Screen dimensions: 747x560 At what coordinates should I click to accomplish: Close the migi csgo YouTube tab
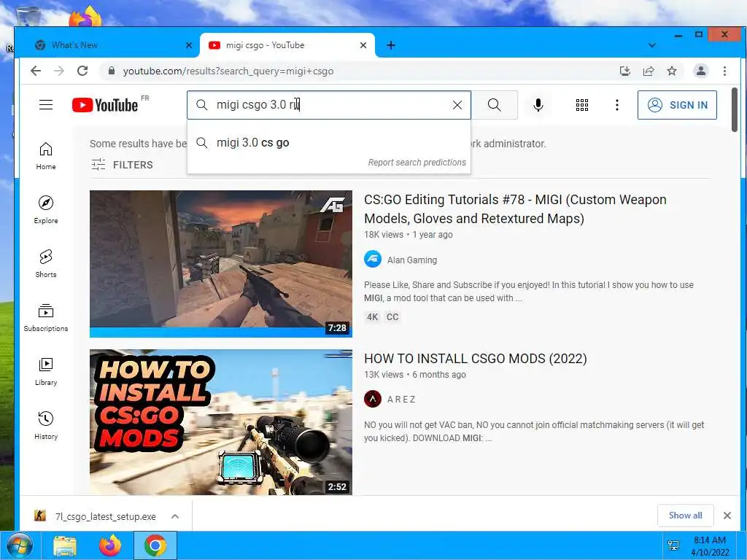(x=363, y=45)
